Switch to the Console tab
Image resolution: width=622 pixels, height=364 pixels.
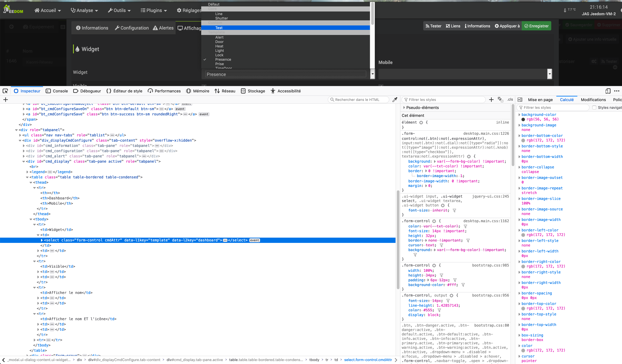click(x=57, y=91)
